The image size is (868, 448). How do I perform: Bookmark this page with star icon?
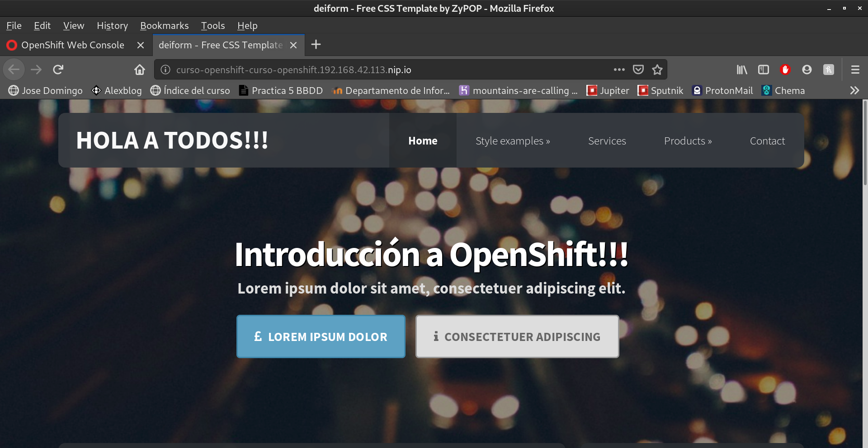click(x=657, y=70)
